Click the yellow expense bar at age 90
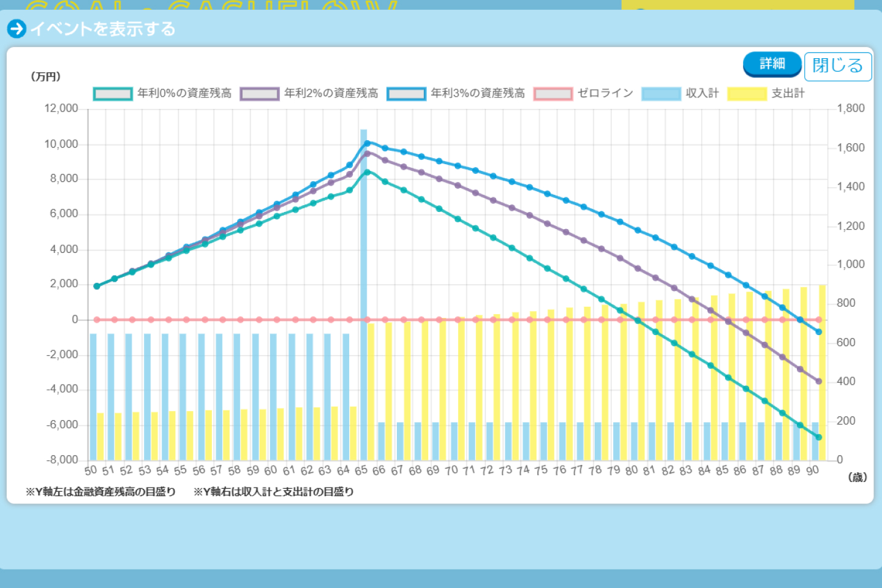Screen dimensions: 882x588 [822, 372]
